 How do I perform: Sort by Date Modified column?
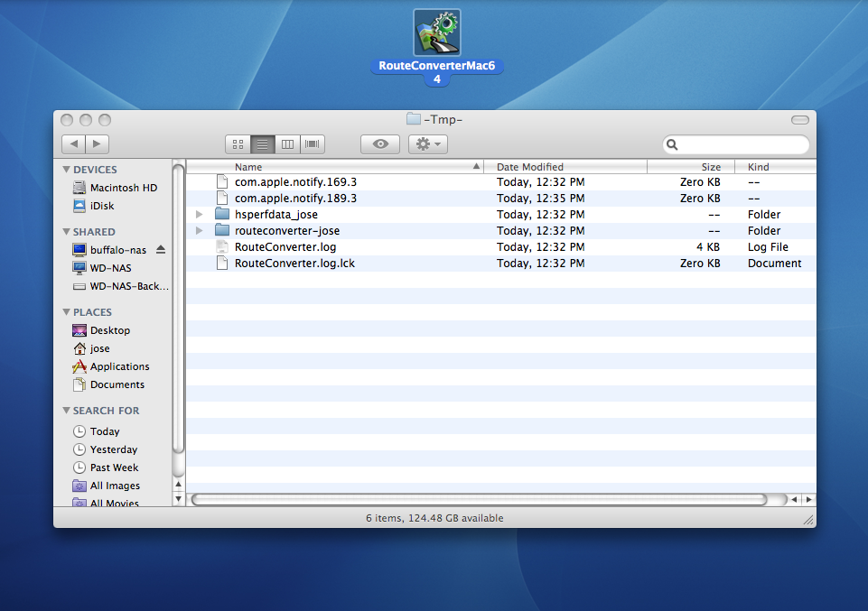click(565, 166)
